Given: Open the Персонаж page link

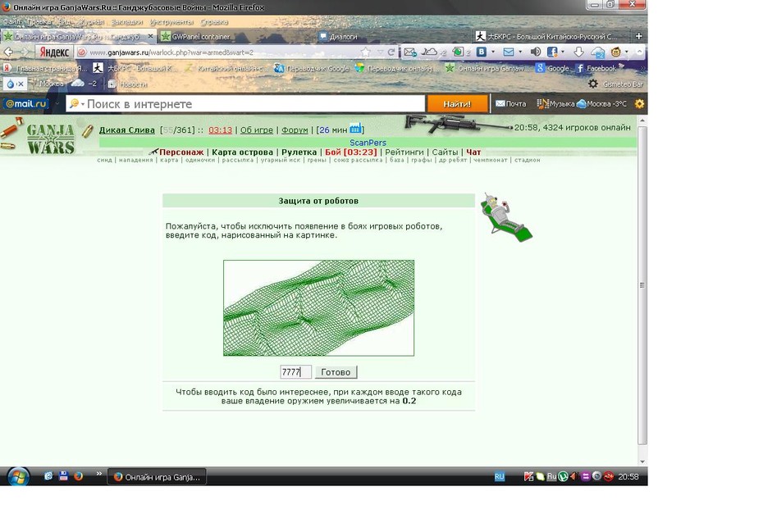Looking at the screenshot, I should pos(181,152).
